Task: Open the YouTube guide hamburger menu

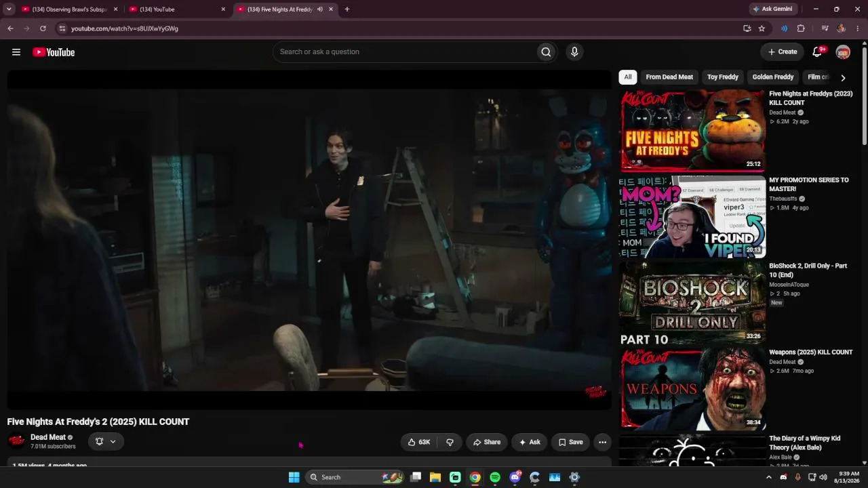Action: (16, 52)
